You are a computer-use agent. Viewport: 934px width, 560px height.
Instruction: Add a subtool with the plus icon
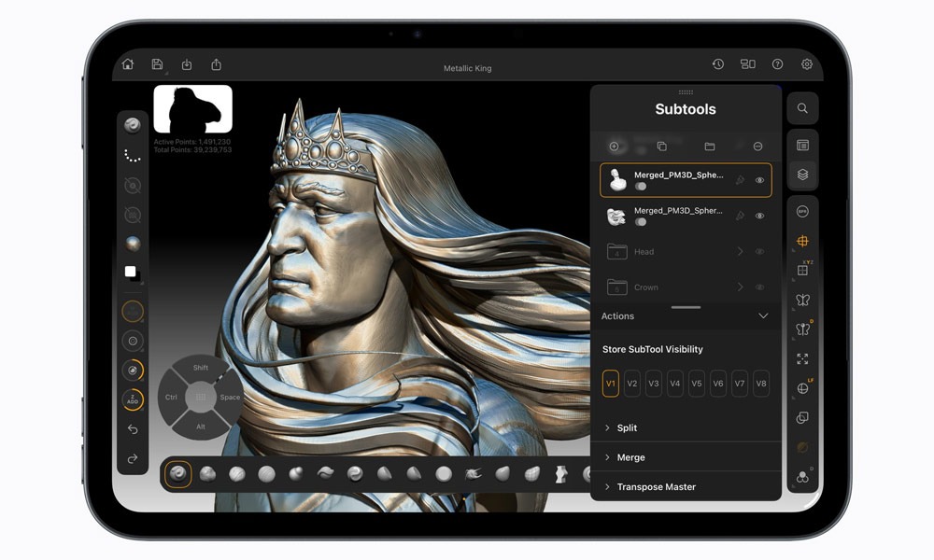click(x=615, y=147)
